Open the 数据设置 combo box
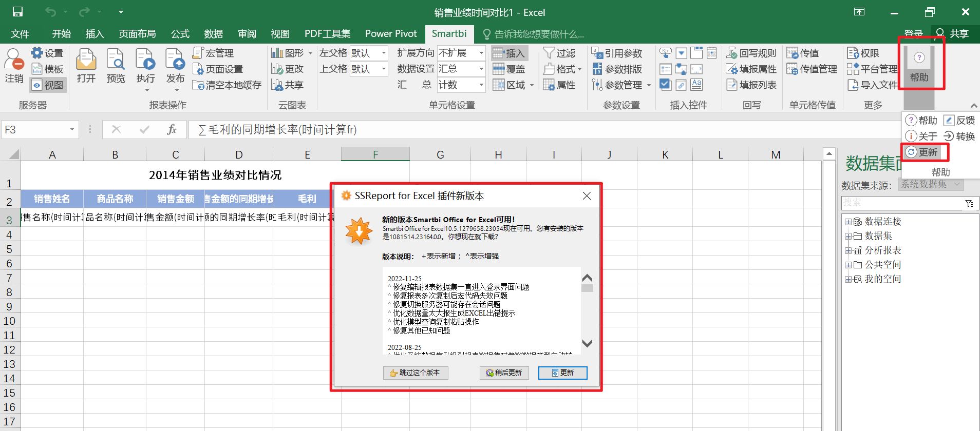The image size is (980, 431). [461, 69]
